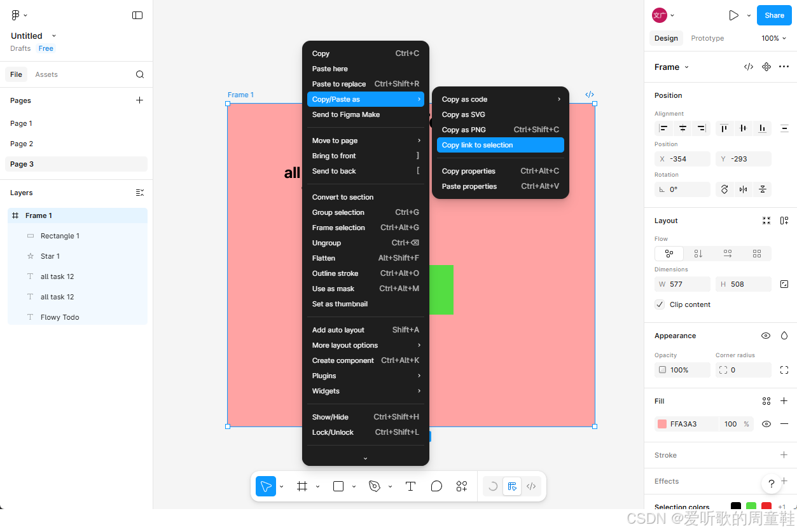Click the X position field -354
Screen dimensions: 797x532
tap(683, 159)
